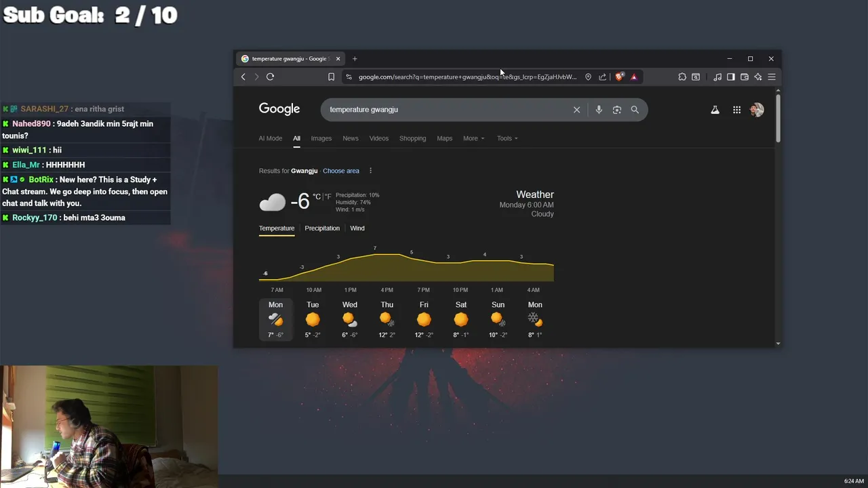Open a new browser tab
The height and width of the screenshot is (488, 868).
[x=355, y=59]
